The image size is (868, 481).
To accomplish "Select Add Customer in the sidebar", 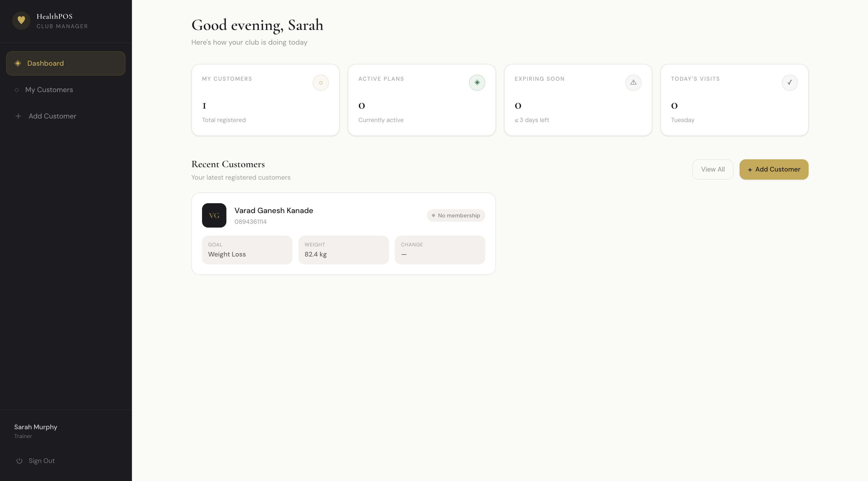I will pos(53,116).
